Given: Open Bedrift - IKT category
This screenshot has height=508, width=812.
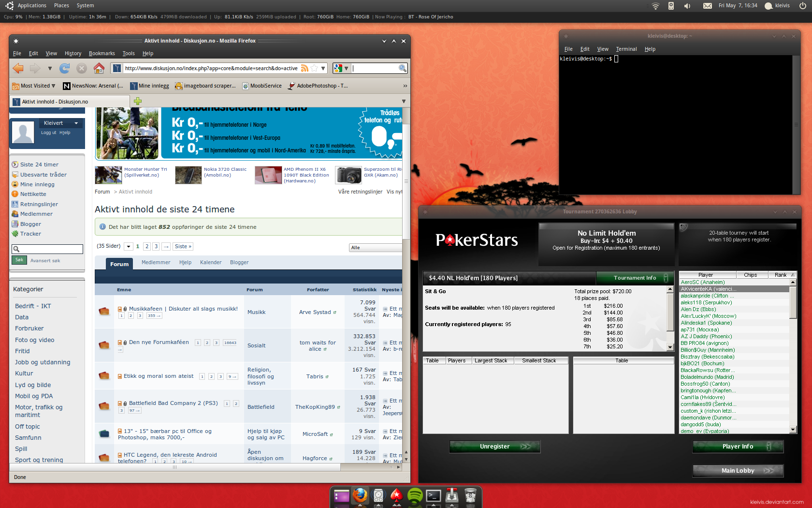Looking at the screenshot, I should coord(33,306).
